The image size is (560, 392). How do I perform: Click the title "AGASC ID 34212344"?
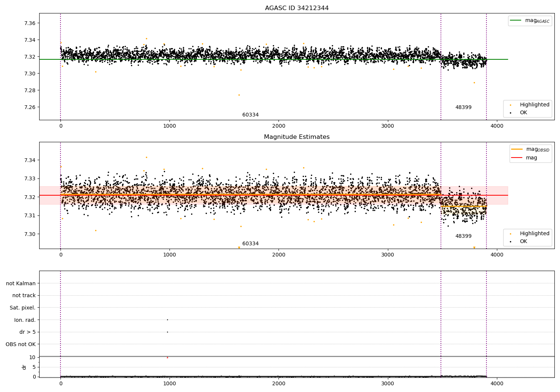297,8
